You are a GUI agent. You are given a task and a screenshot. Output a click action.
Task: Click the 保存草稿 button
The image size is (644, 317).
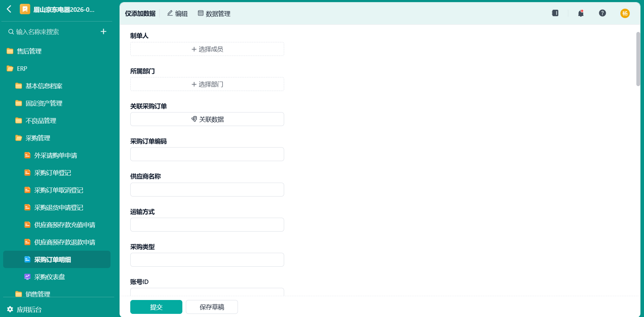pyautogui.click(x=212, y=307)
